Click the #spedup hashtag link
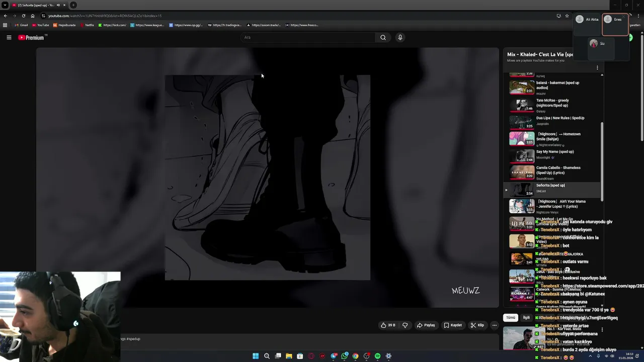644x362 pixels. click(133, 339)
